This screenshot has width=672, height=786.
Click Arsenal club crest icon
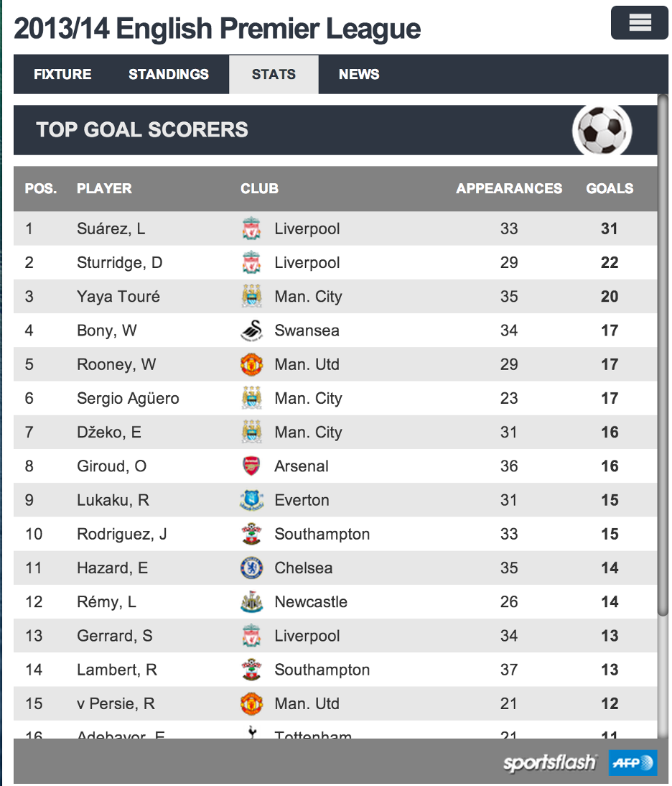251,466
